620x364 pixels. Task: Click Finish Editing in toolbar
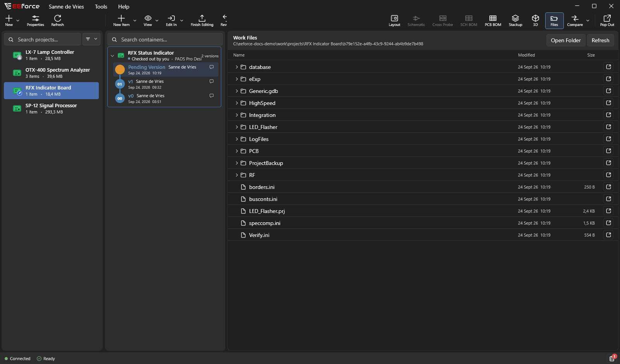tap(202, 21)
